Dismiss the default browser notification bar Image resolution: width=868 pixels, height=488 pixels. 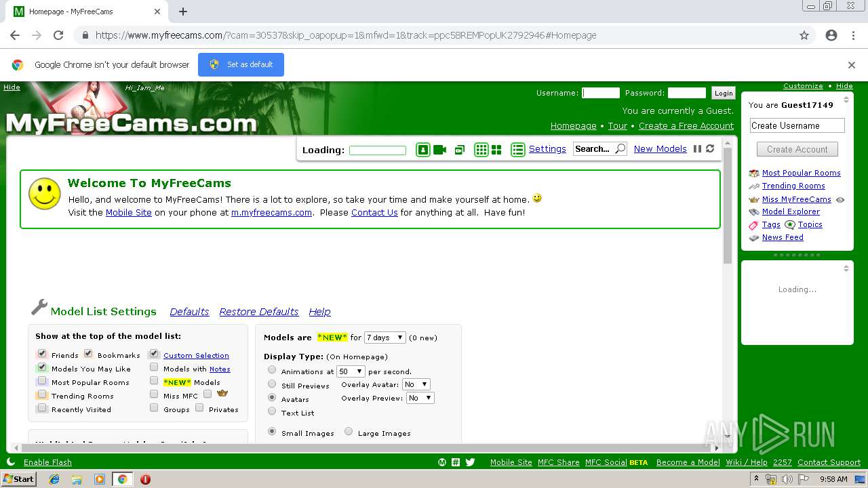coord(852,65)
